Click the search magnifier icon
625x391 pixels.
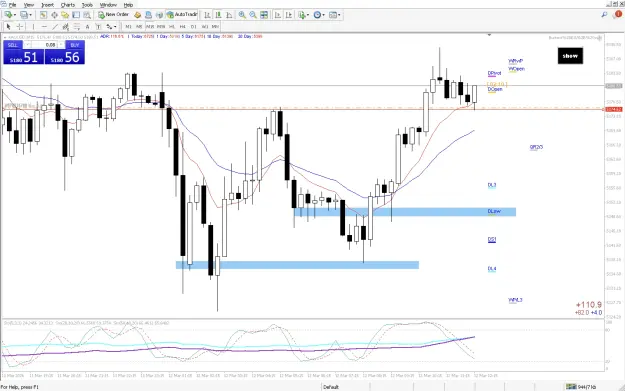click(605, 15)
